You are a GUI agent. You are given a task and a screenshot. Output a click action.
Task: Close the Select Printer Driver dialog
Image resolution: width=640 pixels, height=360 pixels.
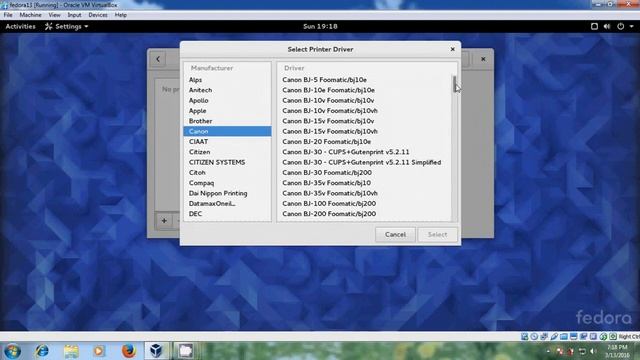[452, 49]
